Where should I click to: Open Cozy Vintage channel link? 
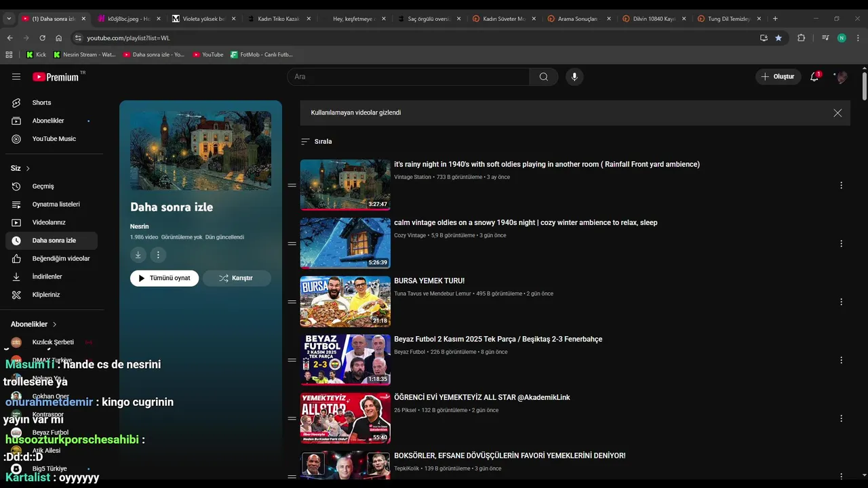410,235
